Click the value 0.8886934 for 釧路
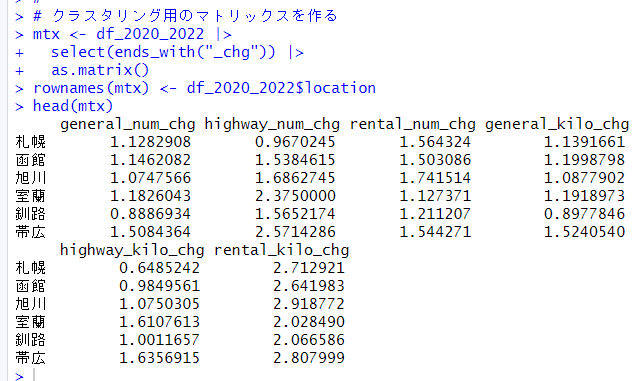The height and width of the screenshot is (381, 632). click(150, 214)
